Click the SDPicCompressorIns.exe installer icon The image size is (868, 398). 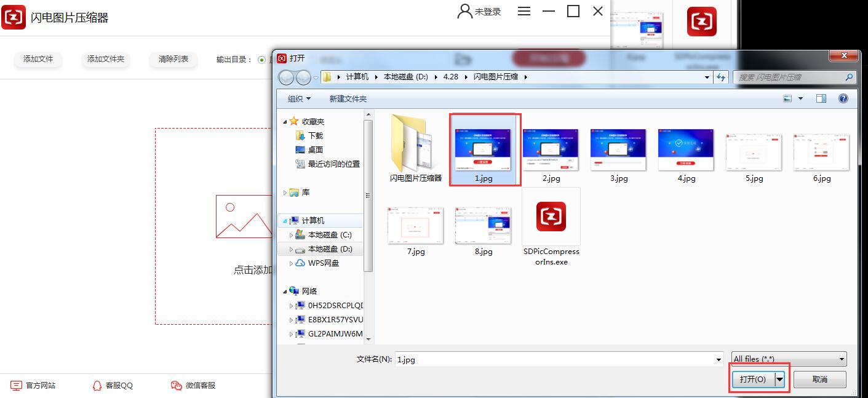(x=551, y=217)
